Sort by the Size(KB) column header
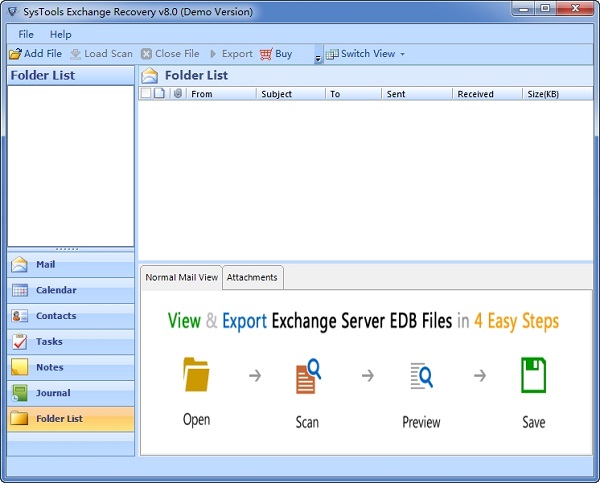This screenshot has height=483, width=600. pos(558,94)
